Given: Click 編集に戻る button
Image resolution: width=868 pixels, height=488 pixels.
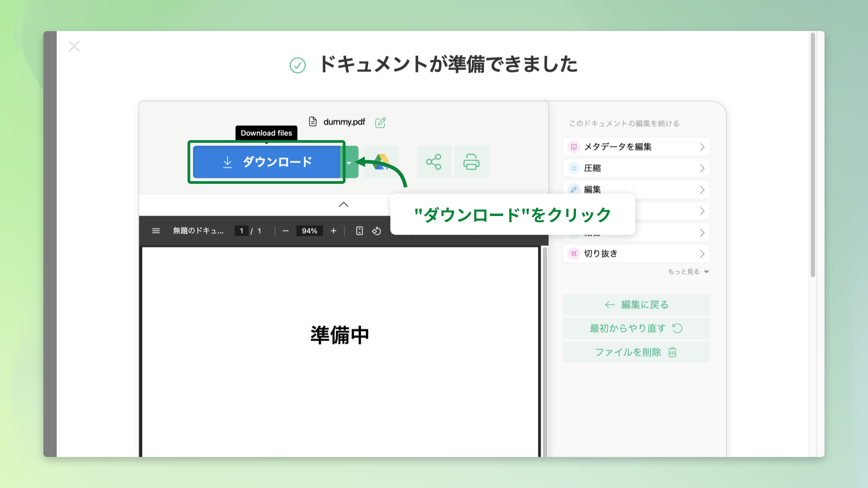Looking at the screenshot, I should tap(636, 305).
